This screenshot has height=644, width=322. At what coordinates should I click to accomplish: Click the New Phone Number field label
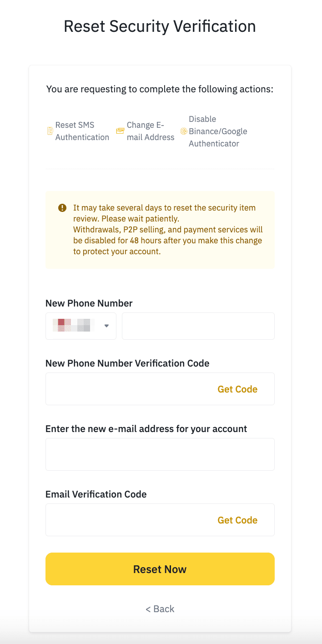[89, 303]
